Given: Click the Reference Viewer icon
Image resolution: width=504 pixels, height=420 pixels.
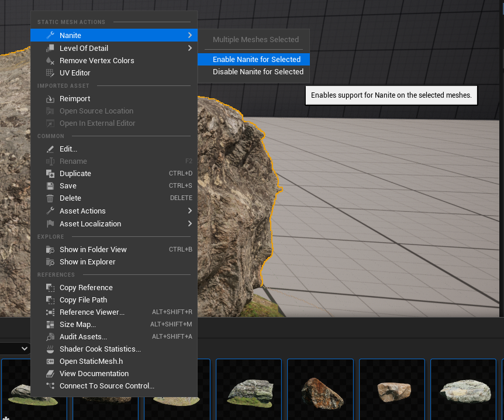Looking at the screenshot, I should 50,312.
